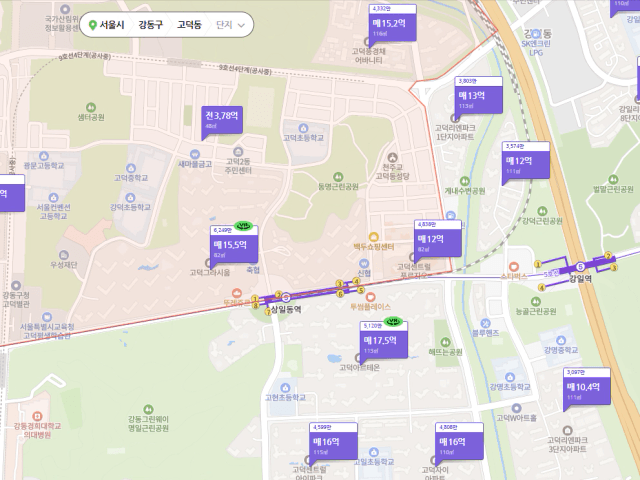Image resolution: width=640 pixels, height=480 pixels.
Task: Click the 고덕리엔파크 3단지아파트 complex icon
Action: point(567,430)
